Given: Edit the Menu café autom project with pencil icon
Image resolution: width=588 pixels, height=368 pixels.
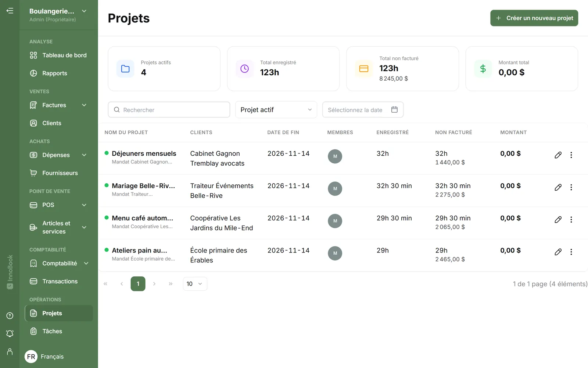Looking at the screenshot, I should (558, 220).
